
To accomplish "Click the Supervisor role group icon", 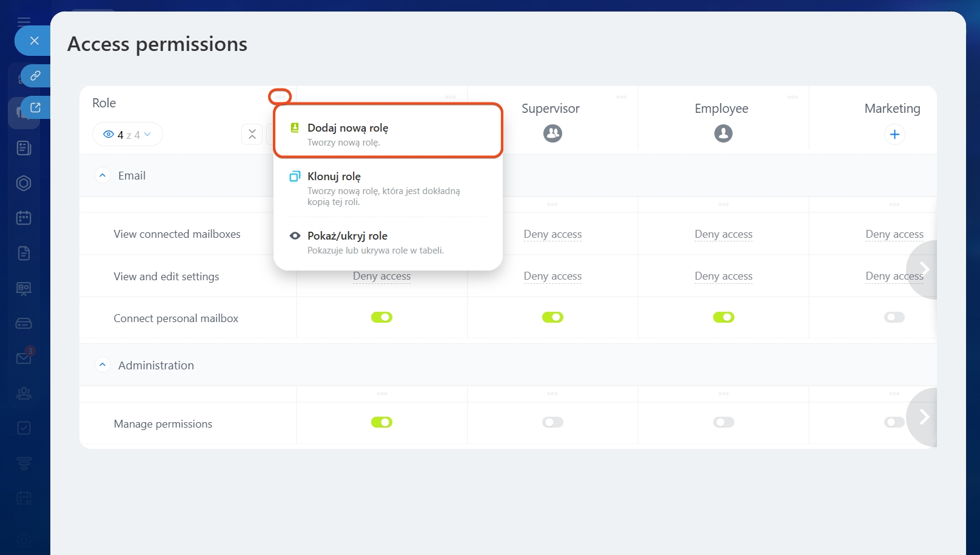I will click(552, 133).
